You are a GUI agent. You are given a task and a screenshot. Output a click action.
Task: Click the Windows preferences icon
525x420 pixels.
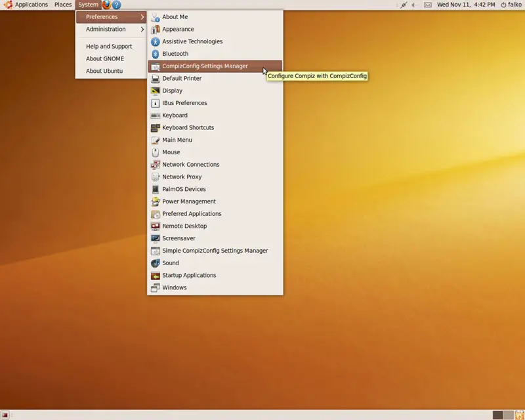click(x=155, y=287)
